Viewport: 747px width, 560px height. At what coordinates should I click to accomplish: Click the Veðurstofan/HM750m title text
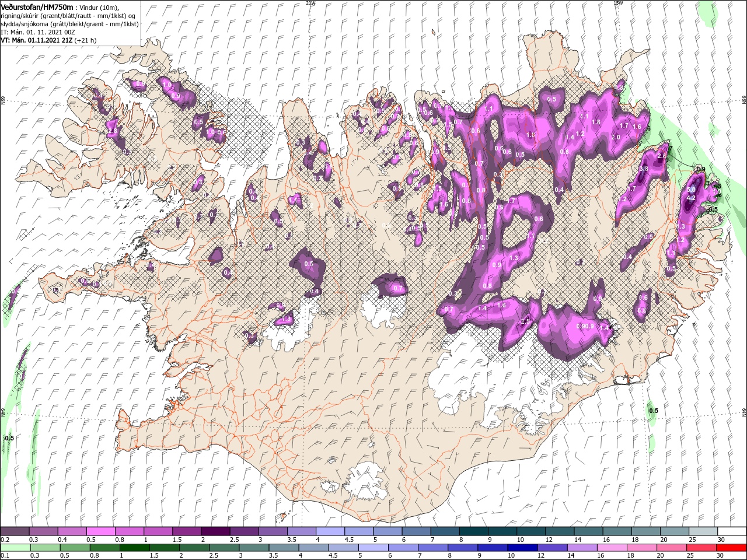point(37,6)
